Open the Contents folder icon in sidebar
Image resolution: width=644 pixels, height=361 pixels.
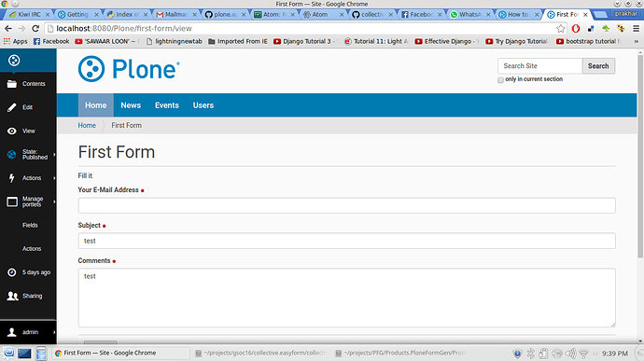[x=12, y=84]
